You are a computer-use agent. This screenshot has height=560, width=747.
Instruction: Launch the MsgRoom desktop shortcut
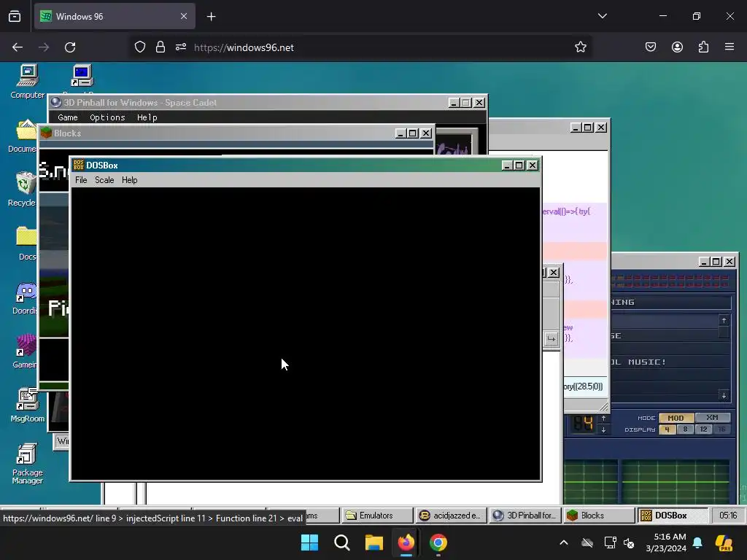(28, 405)
